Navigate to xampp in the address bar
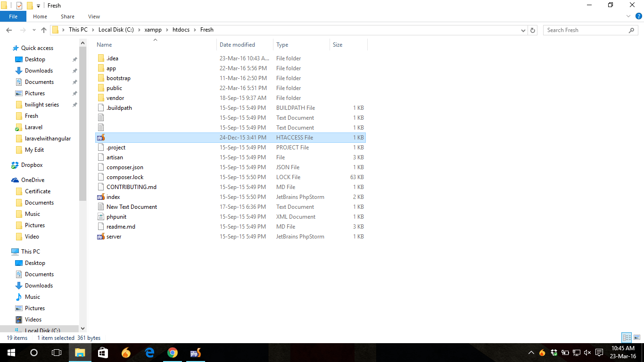Image resolution: width=644 pixels, height=362 pixels. (x=153, y=30)
